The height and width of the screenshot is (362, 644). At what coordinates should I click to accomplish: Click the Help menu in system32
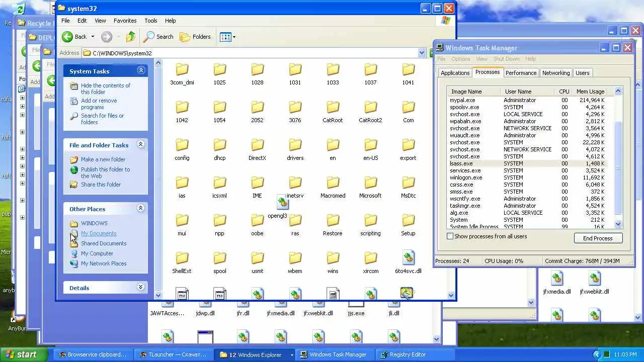(x=171, y=21)
